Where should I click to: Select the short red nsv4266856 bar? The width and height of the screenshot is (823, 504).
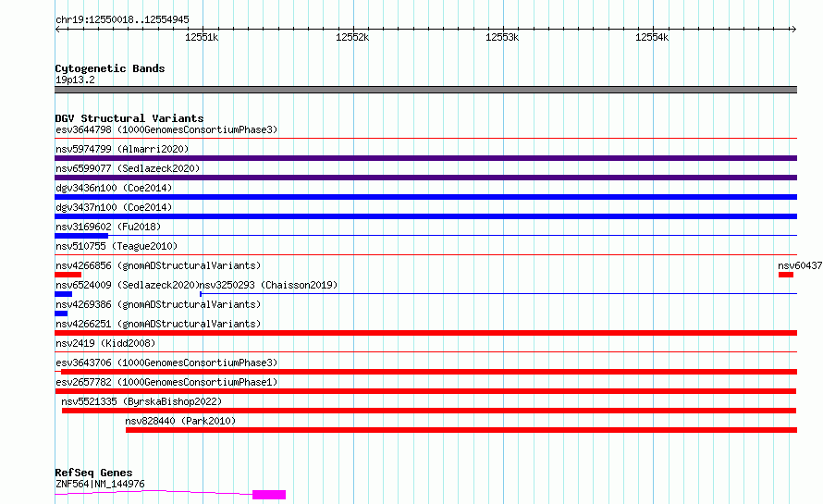click(68, 275)
